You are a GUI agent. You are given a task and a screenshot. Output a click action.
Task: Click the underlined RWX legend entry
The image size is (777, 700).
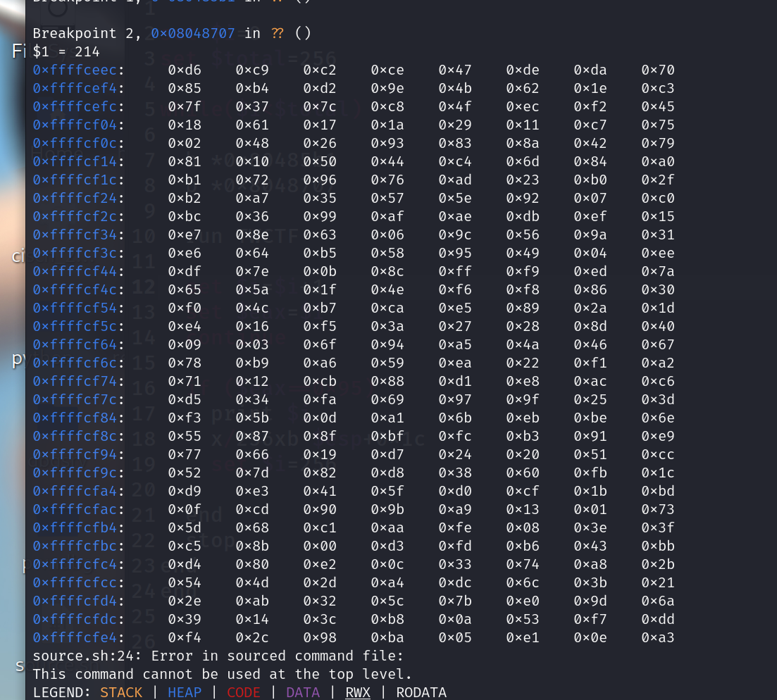(357, 692)
